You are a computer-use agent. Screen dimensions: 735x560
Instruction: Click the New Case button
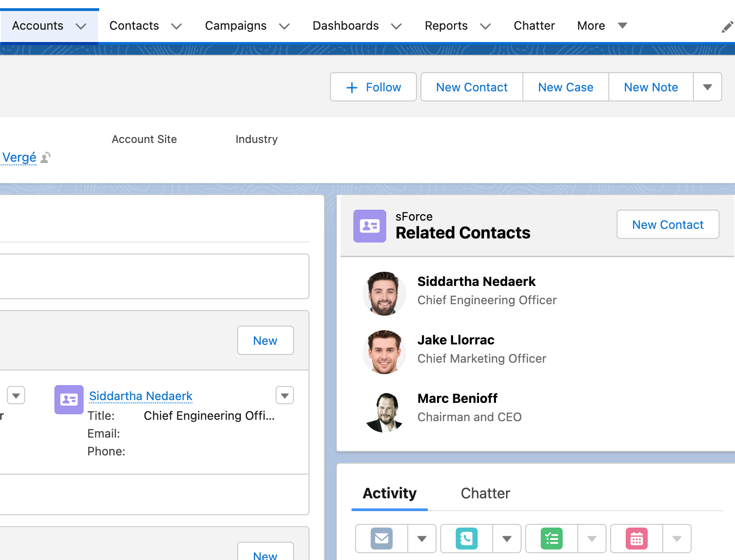pos(565,87)
